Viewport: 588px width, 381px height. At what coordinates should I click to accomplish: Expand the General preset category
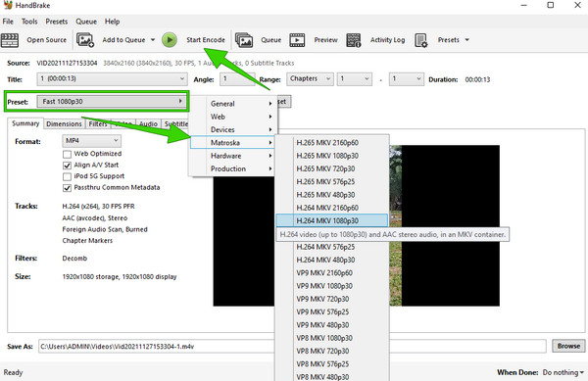coord(231,104)
